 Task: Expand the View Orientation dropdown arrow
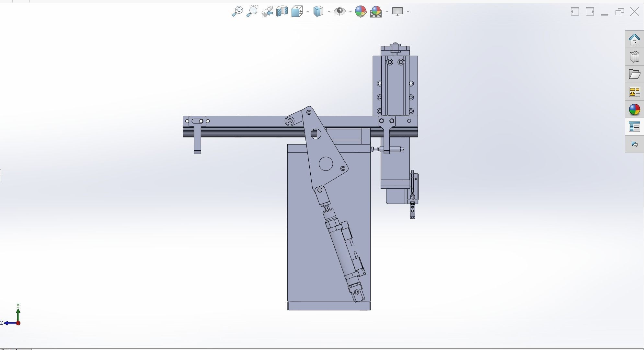(308, 12)
